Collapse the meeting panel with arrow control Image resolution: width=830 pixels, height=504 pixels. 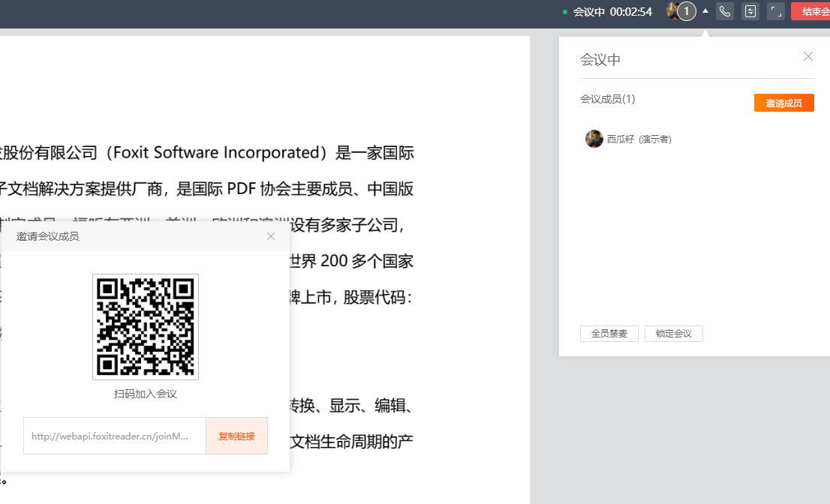[705, 10]
